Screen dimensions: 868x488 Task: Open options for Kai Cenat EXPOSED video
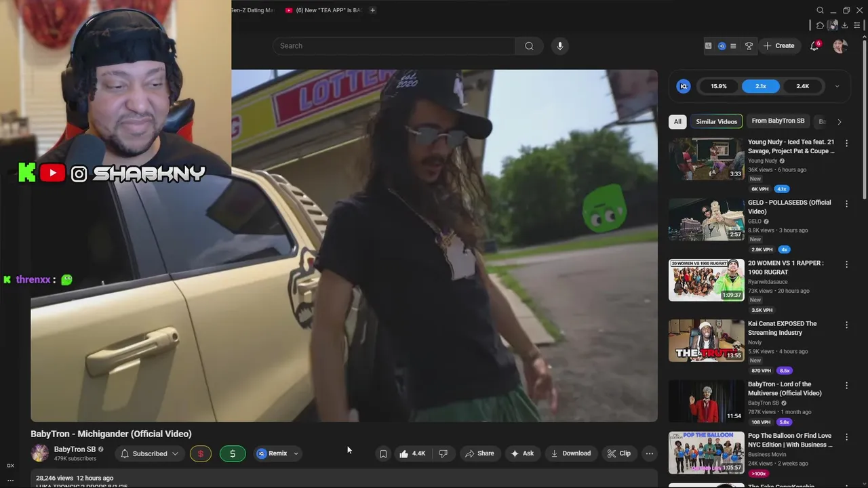[x=846, y=325]
